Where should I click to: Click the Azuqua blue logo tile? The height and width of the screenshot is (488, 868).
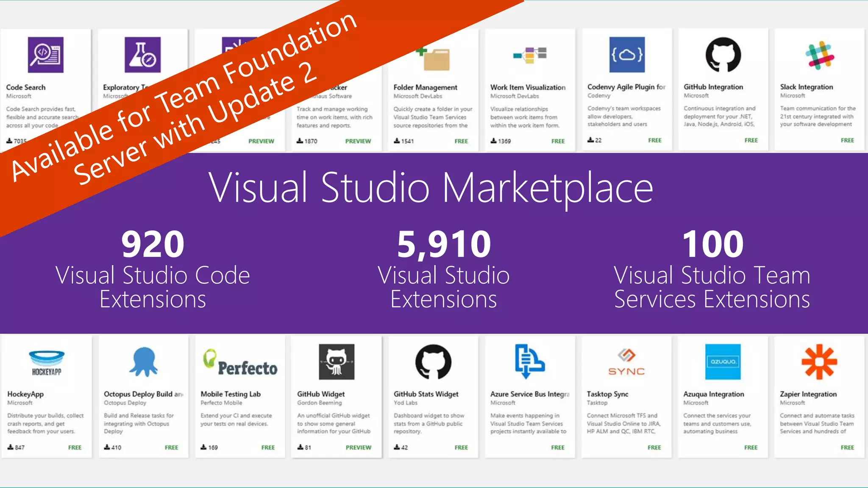pos(723,362)
